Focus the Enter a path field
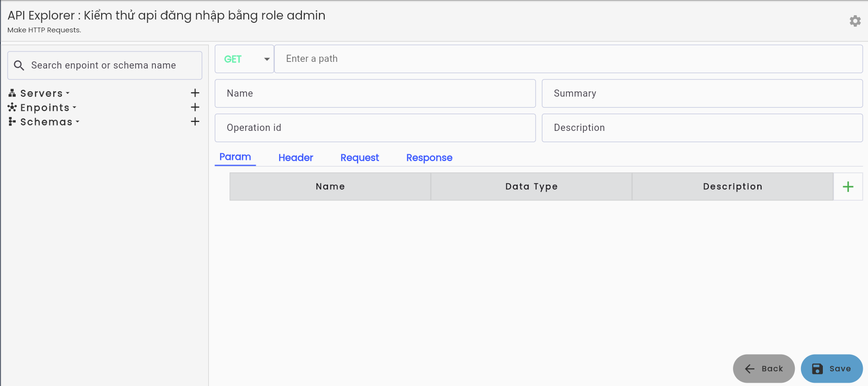Viewport: 868px width, 386px height. click(569, 59)
